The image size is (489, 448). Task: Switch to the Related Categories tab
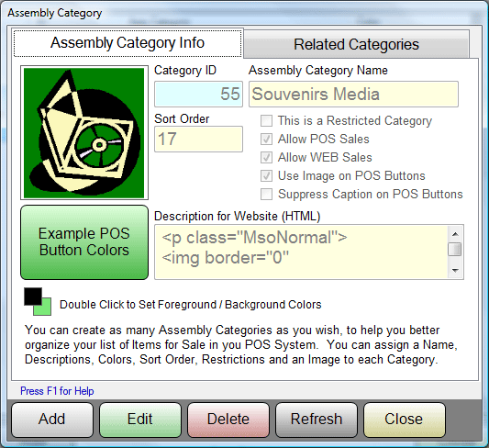point(356,44)
